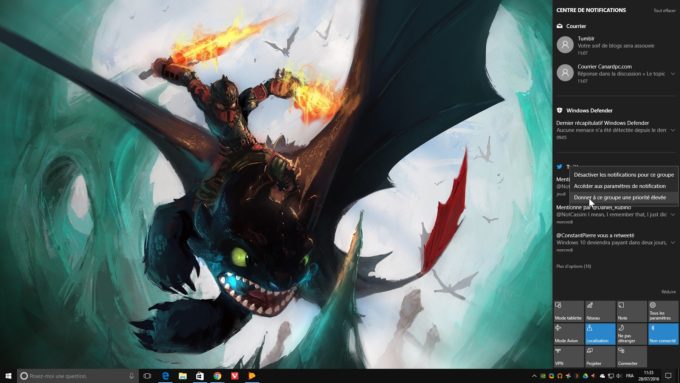Open the Réseau quick action tile

tap(600, 311)
